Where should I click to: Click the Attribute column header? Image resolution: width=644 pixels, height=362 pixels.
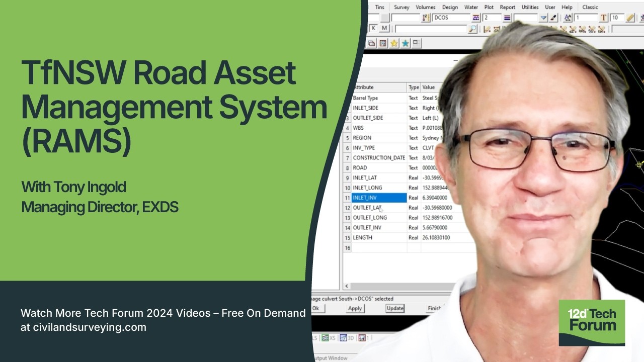tap(379, 87)
